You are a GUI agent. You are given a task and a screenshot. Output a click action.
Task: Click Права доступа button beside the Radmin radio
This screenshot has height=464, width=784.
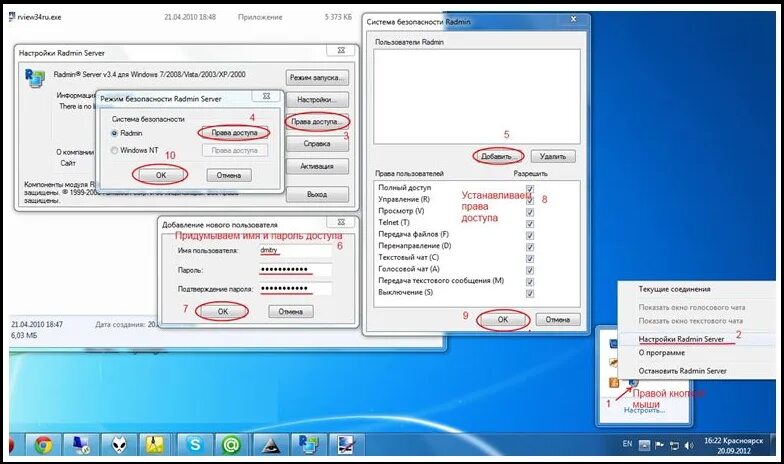234,133
